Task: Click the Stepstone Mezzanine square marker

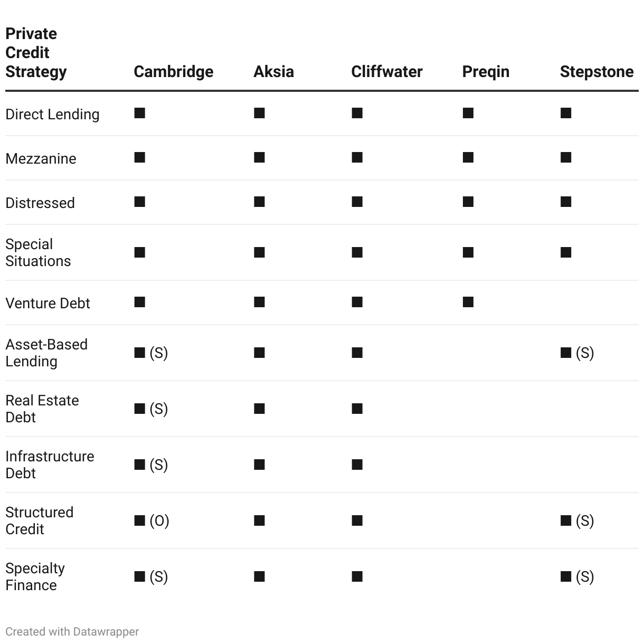Action: pos(566,158)
